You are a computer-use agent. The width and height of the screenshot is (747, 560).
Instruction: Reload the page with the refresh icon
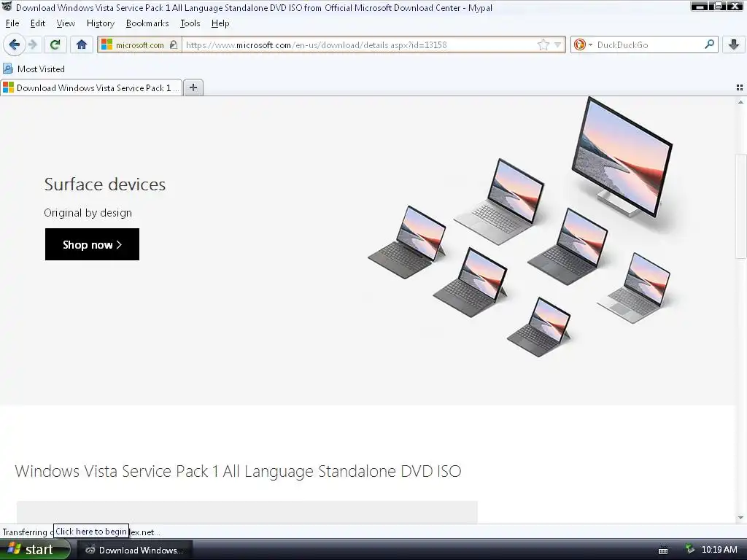click(x=55, y=44)
